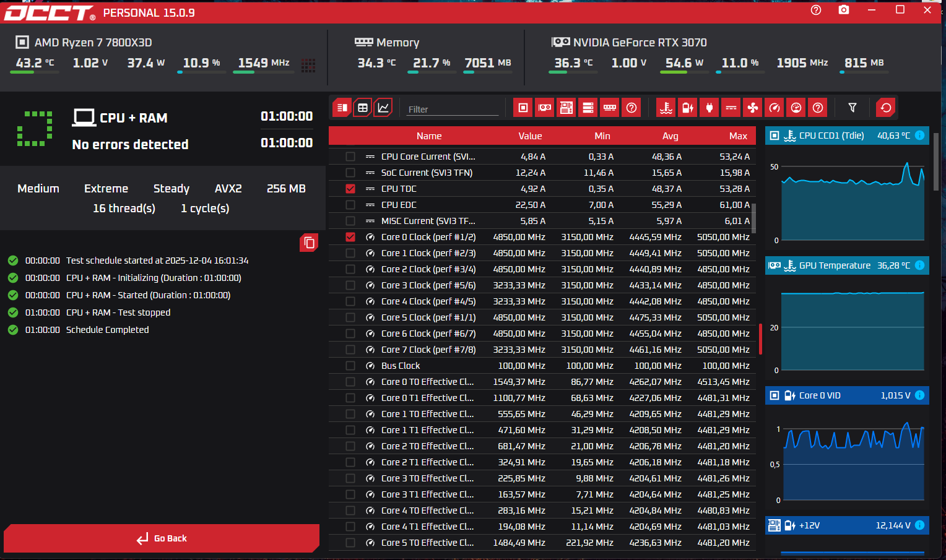Filter sensors by RAM module icon
Screen dimensions: 946x560
tap(610, 108)
